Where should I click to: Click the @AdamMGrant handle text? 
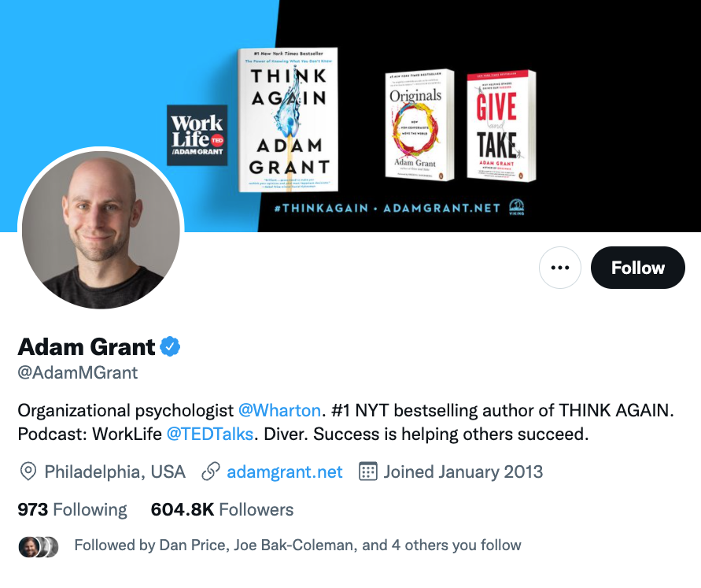tap(78, 372)
